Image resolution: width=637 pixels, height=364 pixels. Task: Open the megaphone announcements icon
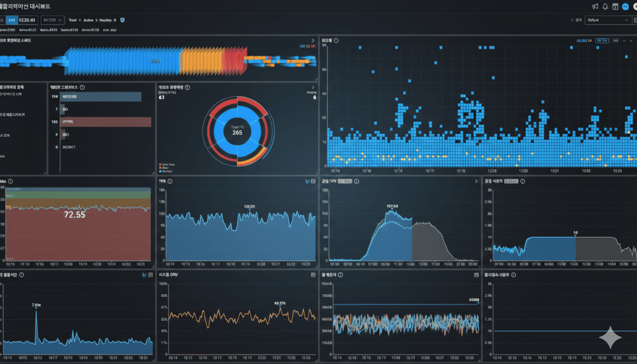click(x=595, y=7)
